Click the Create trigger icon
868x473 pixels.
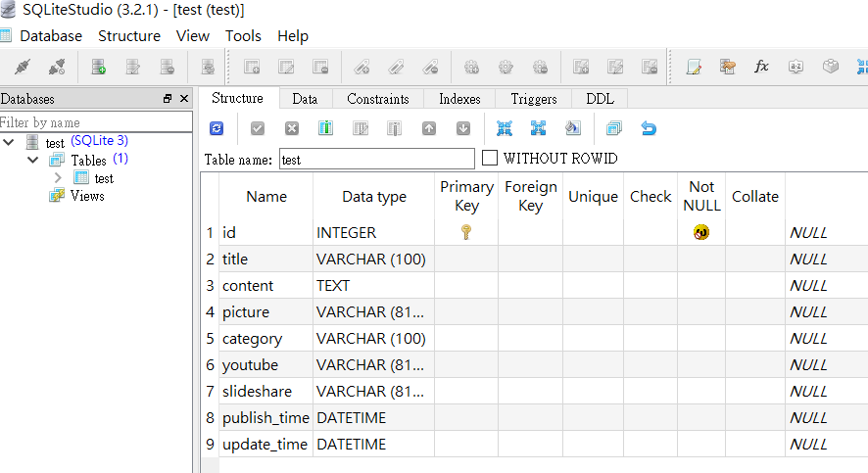click(x=471, y=67)
